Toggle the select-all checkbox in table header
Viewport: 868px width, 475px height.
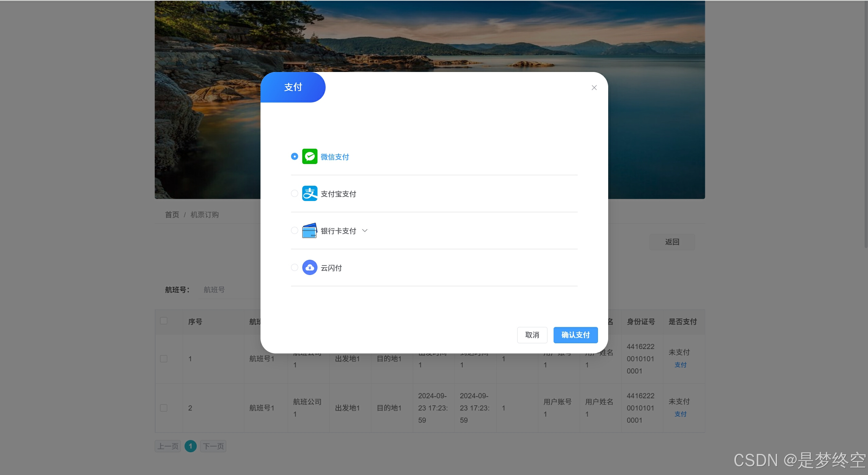click(x=163, y=321)
